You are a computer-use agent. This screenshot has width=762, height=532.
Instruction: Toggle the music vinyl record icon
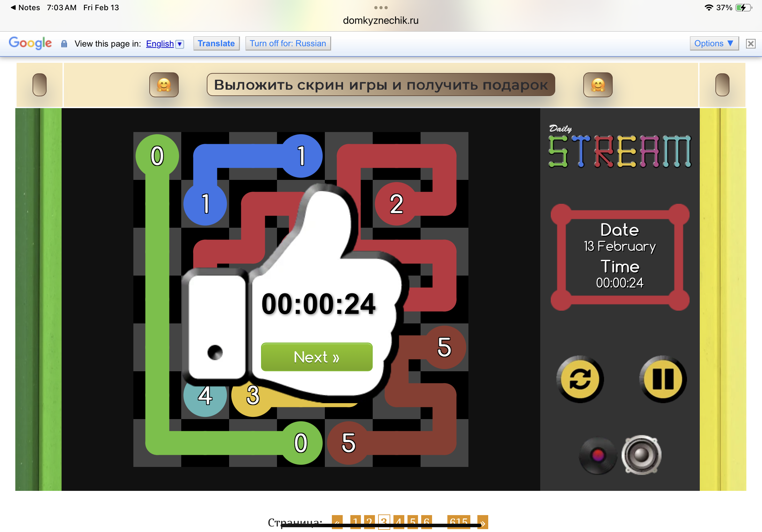click(597, 455)
